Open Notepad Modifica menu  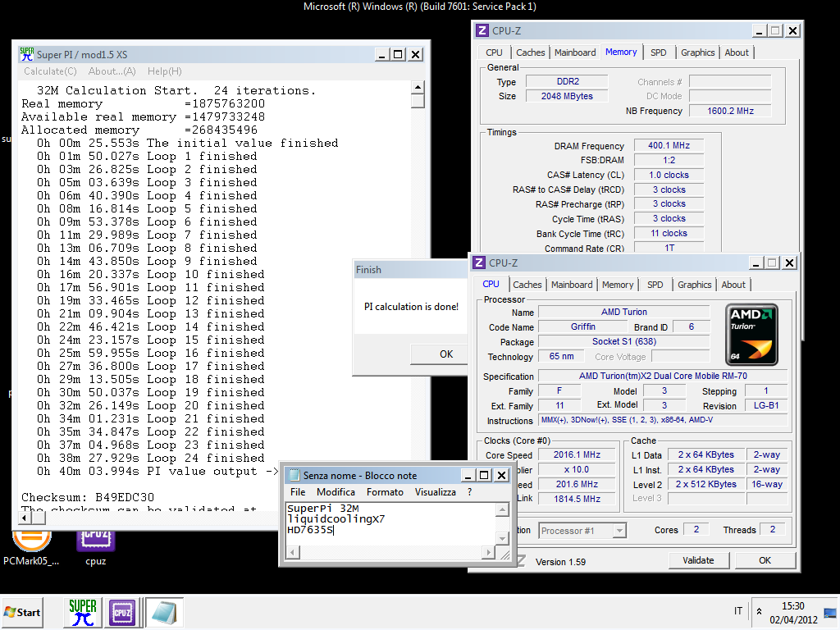click(x=336, y=492)
